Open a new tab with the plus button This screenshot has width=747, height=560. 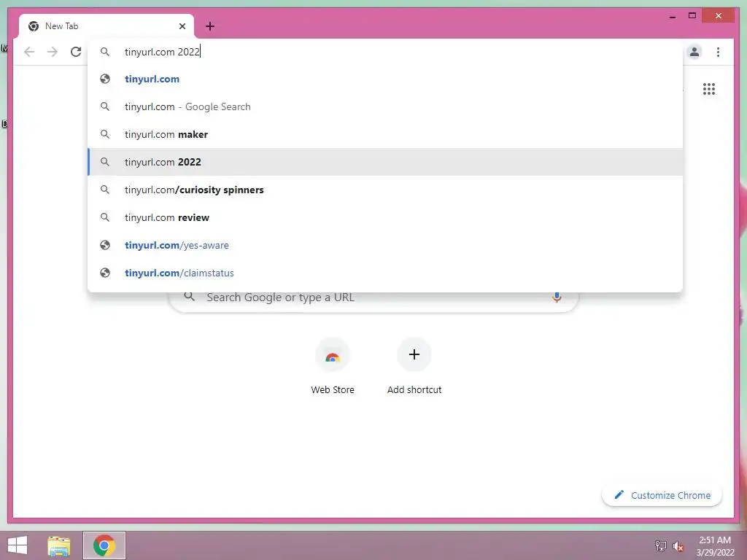coord(210,26)
